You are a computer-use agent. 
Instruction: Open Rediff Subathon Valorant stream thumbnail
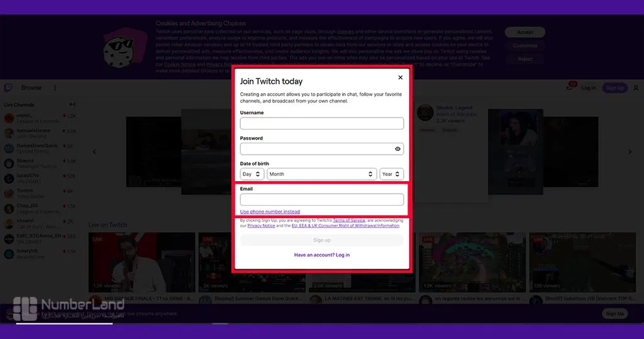point(582,262)
